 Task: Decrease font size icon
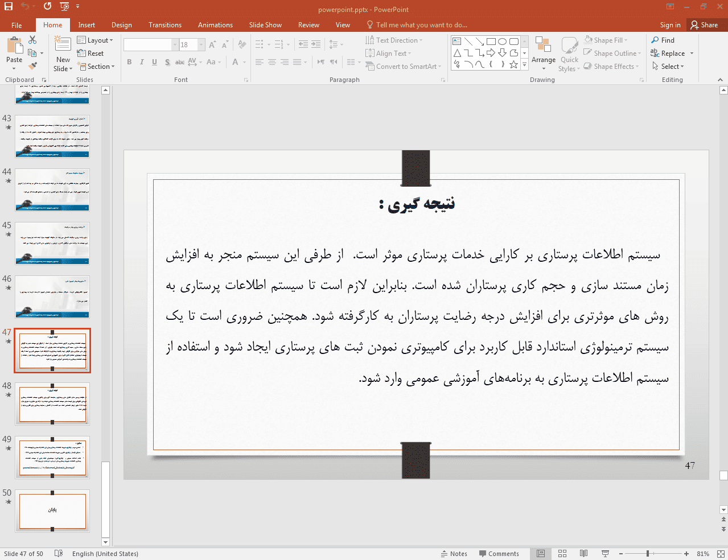tap(225, 44)
